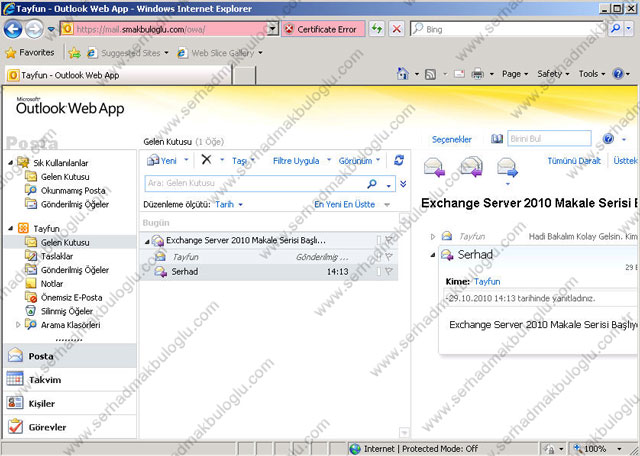Click the Reply envelope icon in the reading pane

click(x=434, y=167)
